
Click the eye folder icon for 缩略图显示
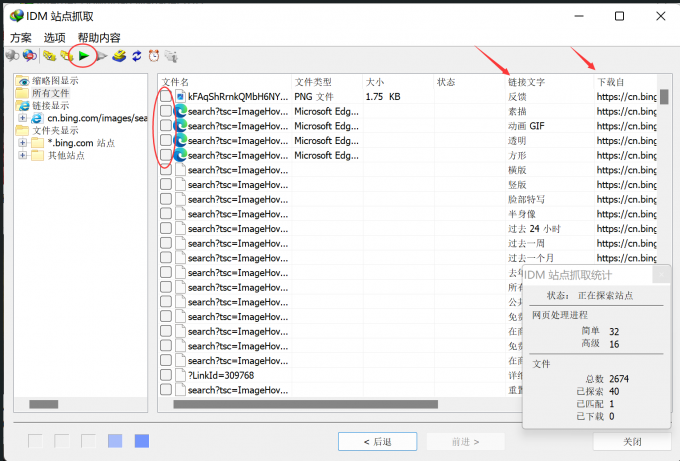(x=23, y=81)
